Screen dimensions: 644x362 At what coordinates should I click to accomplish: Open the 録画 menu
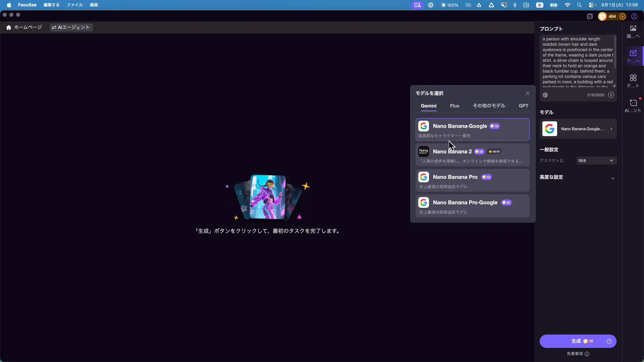click(94, 5)
